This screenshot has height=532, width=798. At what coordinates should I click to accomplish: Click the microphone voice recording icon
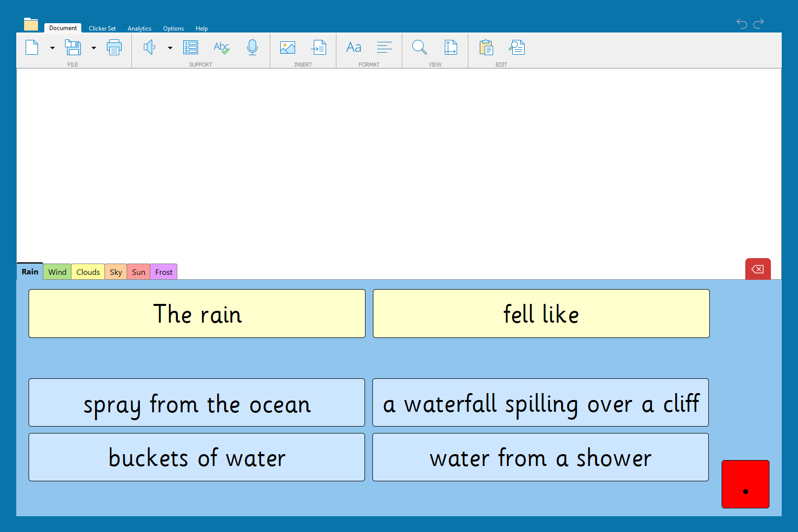(x=252, y=48)
